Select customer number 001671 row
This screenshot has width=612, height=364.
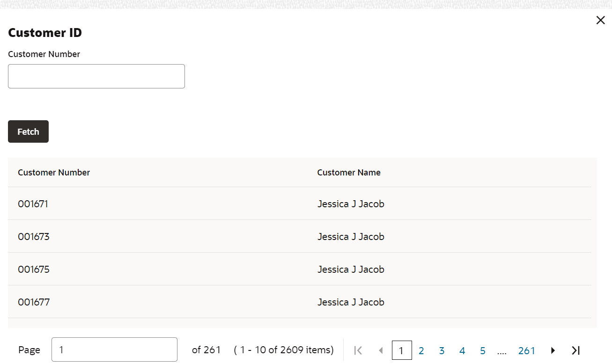tap(33, 204)
